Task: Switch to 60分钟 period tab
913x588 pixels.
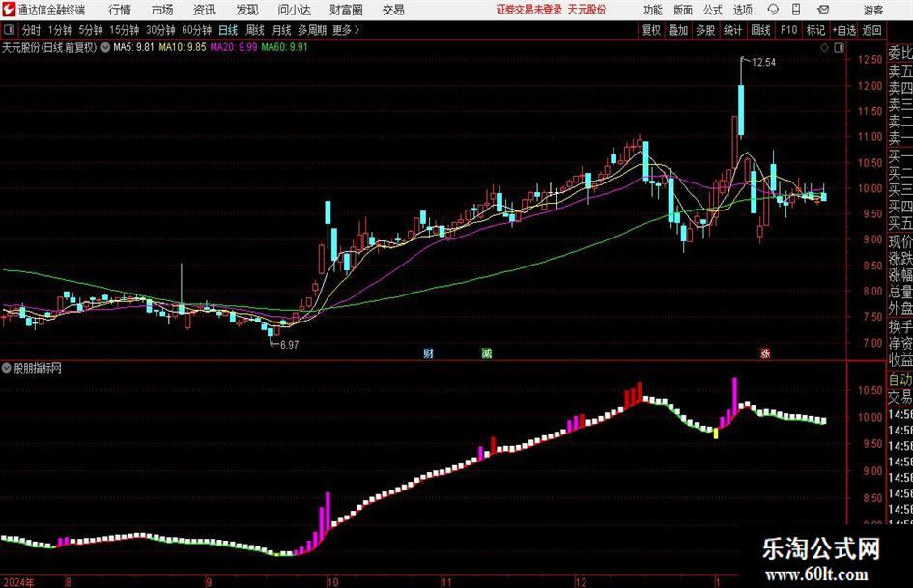Action: point(197,30)
